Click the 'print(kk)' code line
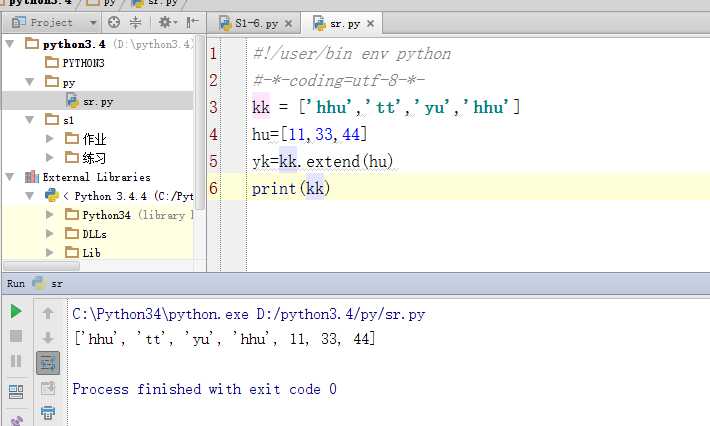This screenshot has width=710, height=426. click(x=291, y=188)
